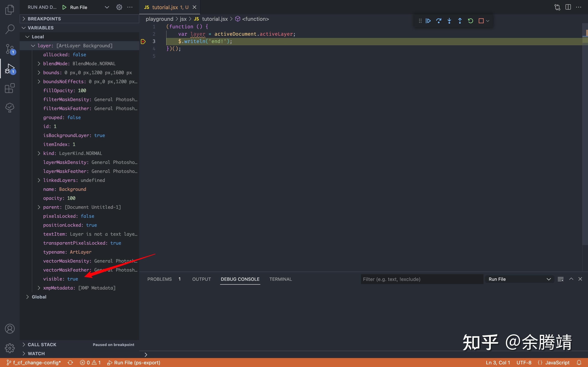Viewport: 588px width, 367px height.
Task: Click the Step Out debug icon
Action: pos(460,21)
